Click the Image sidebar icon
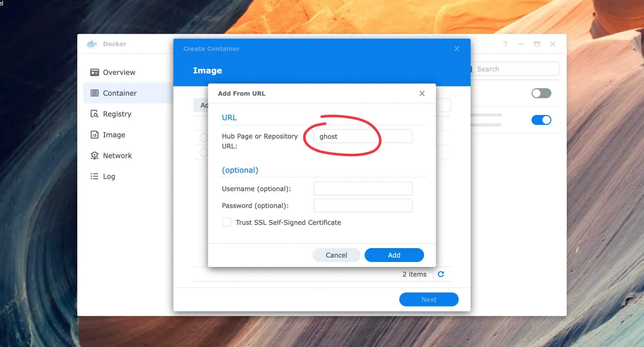The height and width of the screenshot is (347, 644). tap(94, 135)
